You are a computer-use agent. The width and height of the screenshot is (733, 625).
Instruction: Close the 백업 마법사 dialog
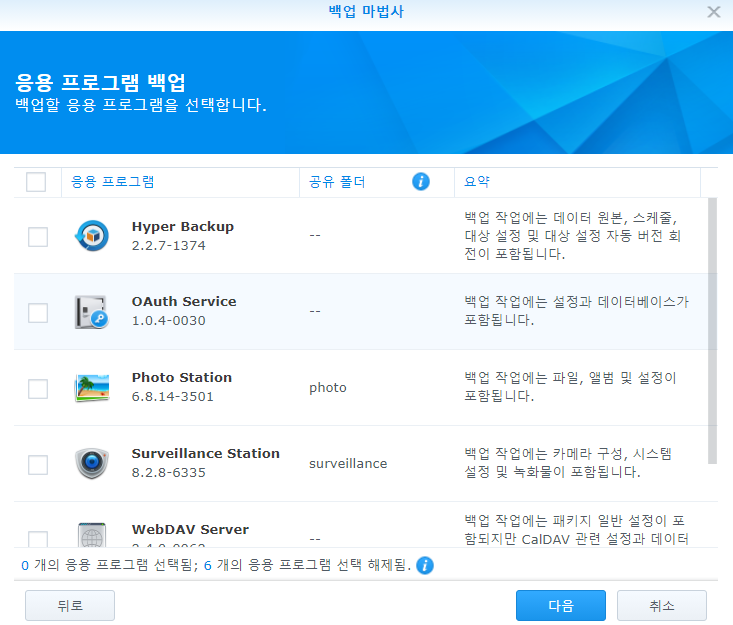pos(713,12)
